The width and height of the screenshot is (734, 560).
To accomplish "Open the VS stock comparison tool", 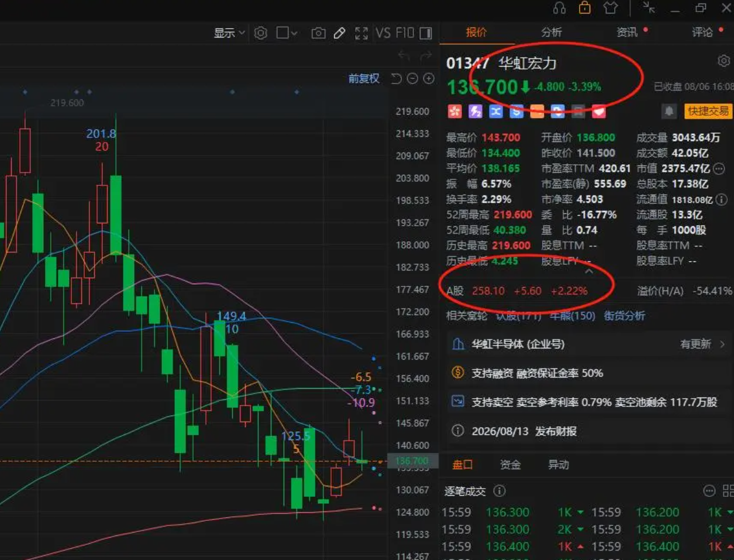I will click(x=383, y=33).
